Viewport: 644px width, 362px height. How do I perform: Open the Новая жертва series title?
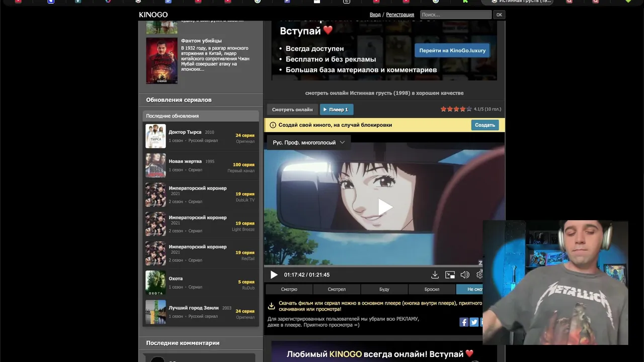click(x=185, y=161)
